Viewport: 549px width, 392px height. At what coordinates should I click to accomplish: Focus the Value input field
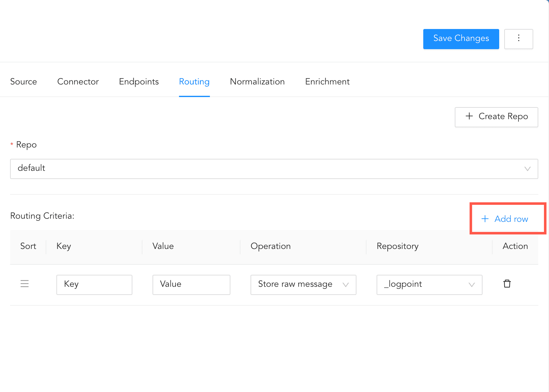pos(191,285)
